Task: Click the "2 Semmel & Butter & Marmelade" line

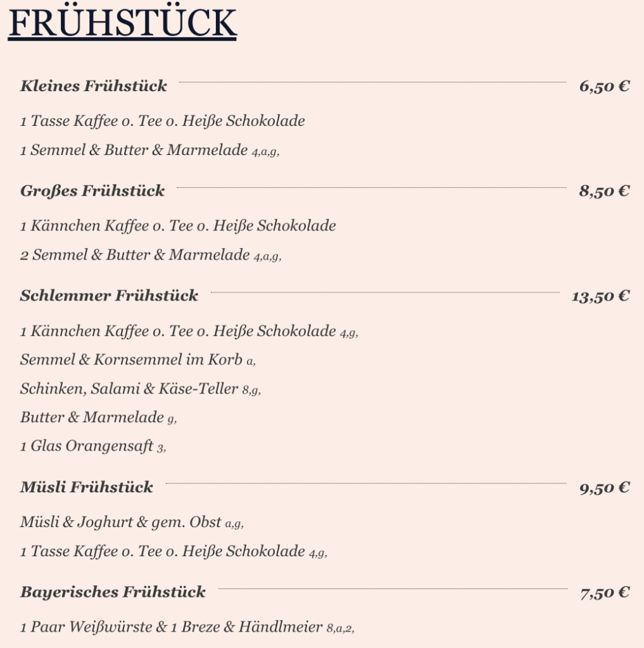Action: click(135, 255)
